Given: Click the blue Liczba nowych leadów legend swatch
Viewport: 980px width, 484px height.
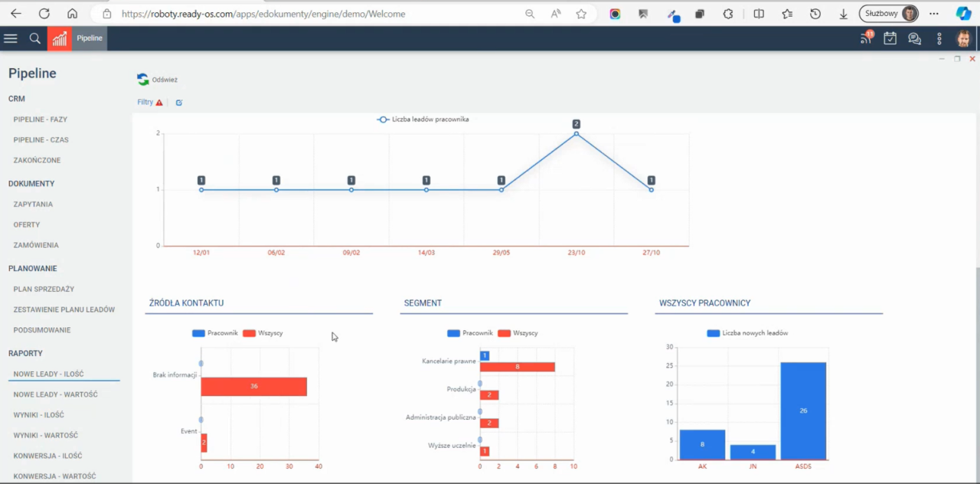Looking at the screenshot, I should coord(713,332).
